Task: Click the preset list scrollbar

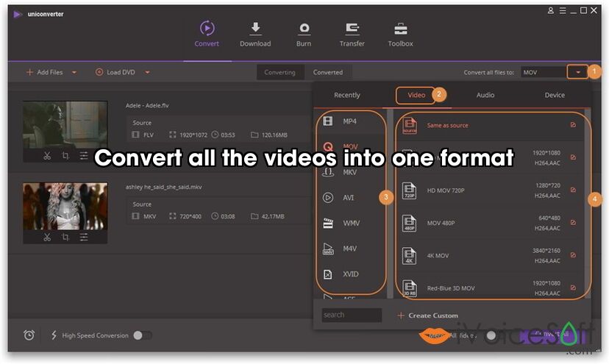Action: click(588, 204)
